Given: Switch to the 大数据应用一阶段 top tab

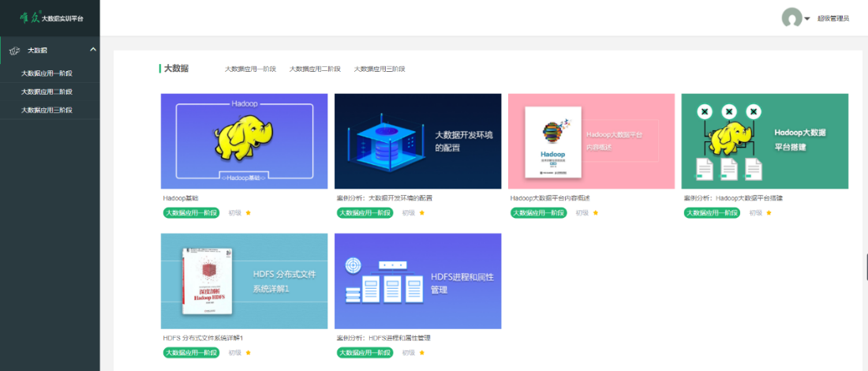Looking at the screenshot, I should [250, 69].
